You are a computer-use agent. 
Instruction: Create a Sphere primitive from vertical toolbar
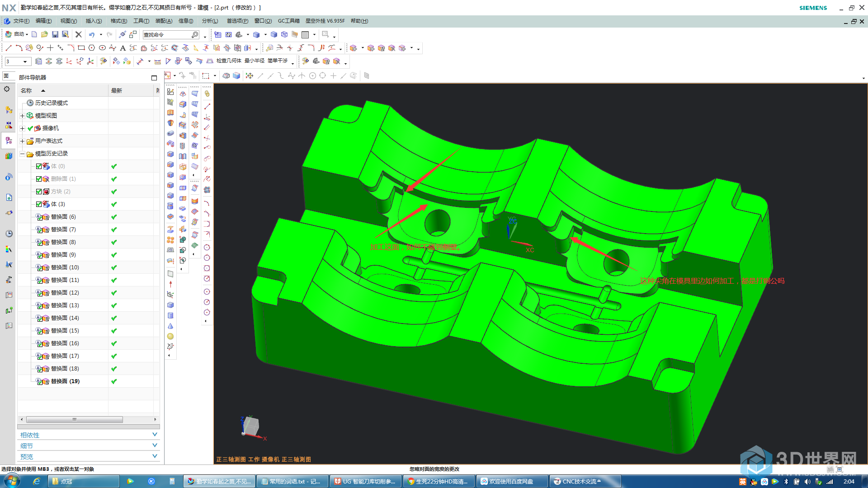[170, 336]
